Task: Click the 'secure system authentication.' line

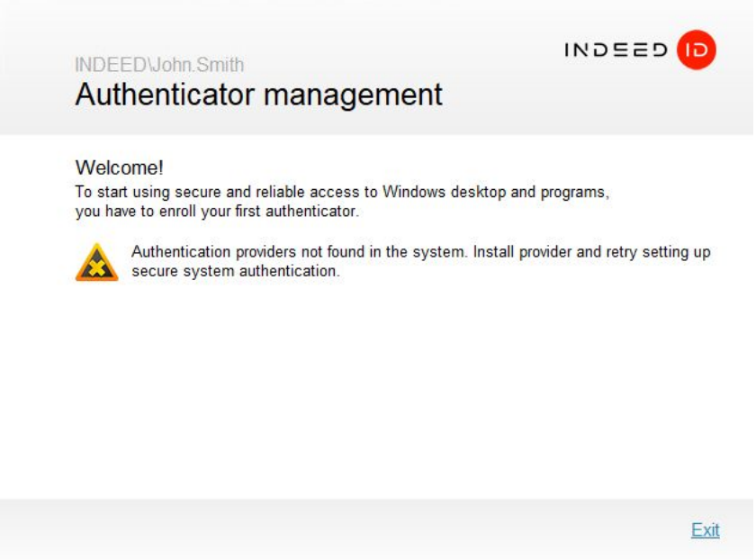Action: coord(236,271)
